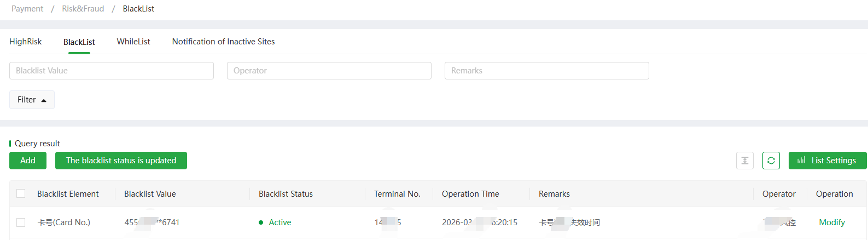Click the Blacklist Status column header
Viewport: 868px width, 240px height.
click(x=286, y=194)
